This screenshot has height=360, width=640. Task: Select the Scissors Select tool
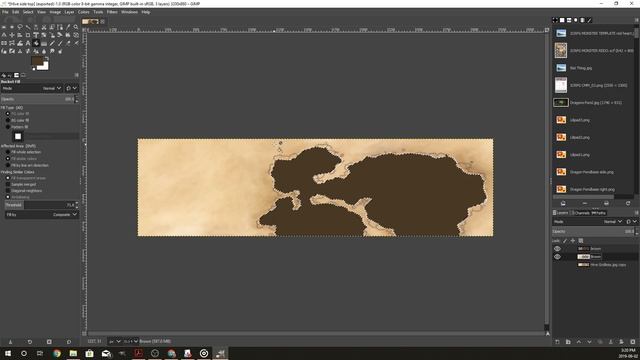click(x=44, y=27)
